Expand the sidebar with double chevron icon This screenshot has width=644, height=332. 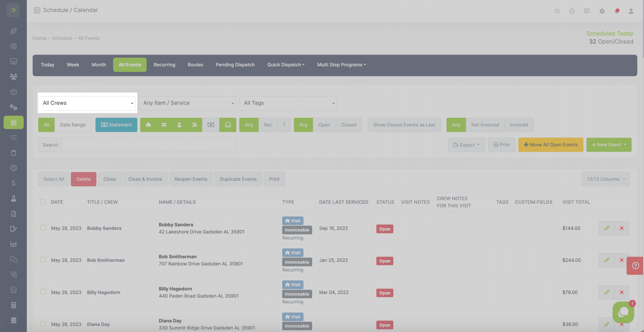[x=13, y=10]
